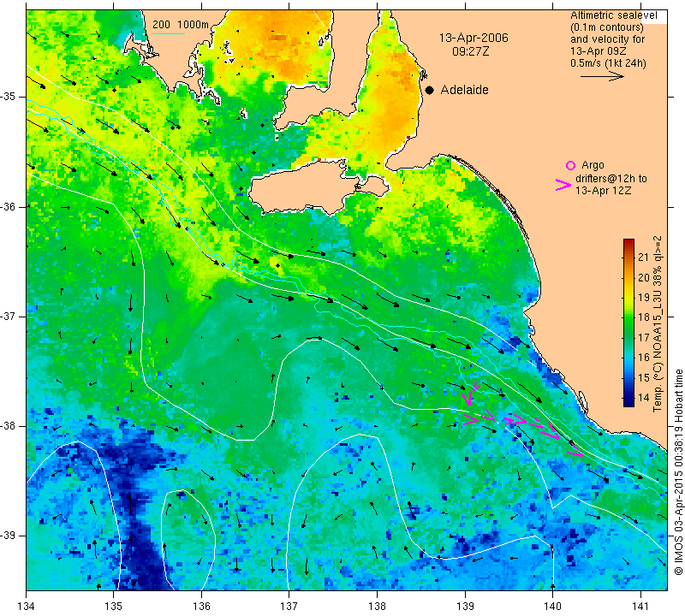Image resolution: width=685 pixels, height=616 pixels.
Task: Click the magenta drifter arrowhead legend symbol
Action: (x=563, y=185)
